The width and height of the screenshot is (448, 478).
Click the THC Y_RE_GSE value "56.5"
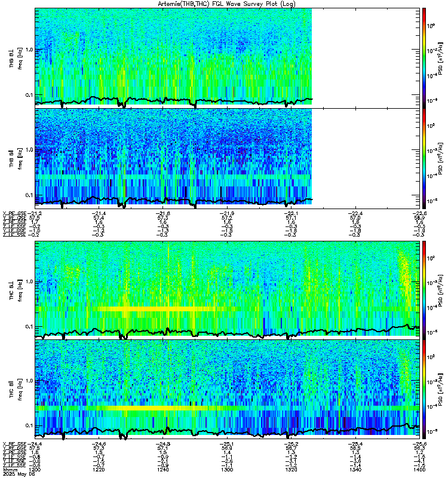[355, 449]
